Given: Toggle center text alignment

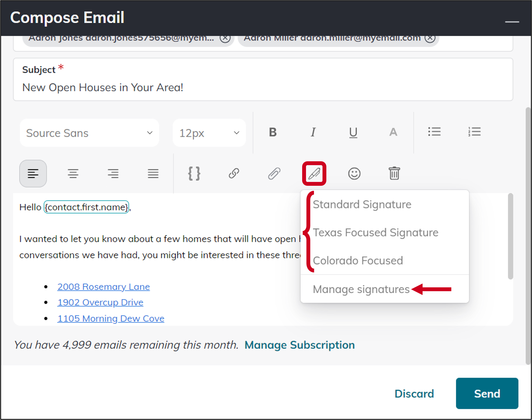Looking at the screenshot, I should pyautogui.click(x=73, y=173).
